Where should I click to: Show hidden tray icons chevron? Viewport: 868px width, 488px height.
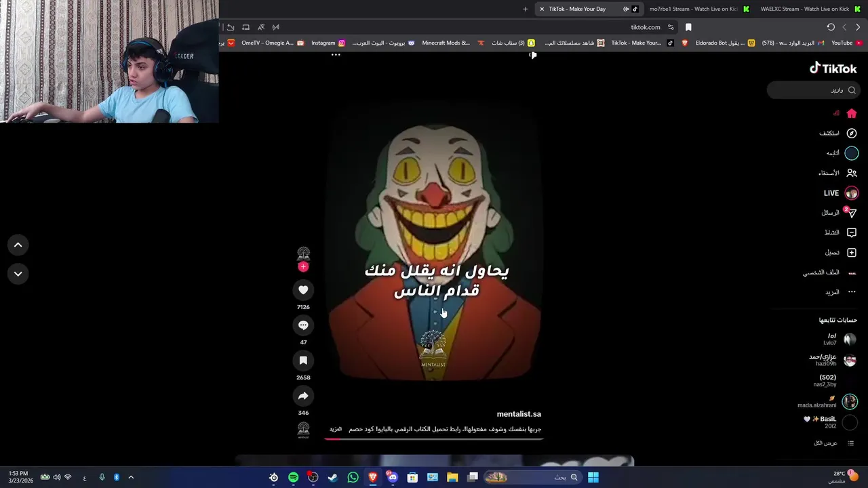[131, 477]
